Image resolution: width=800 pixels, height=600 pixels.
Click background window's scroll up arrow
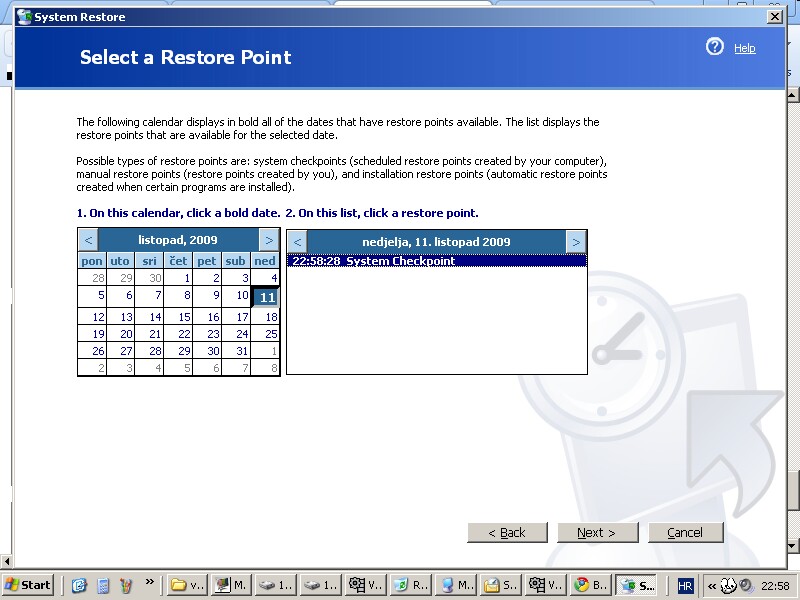tap(792, 94)
